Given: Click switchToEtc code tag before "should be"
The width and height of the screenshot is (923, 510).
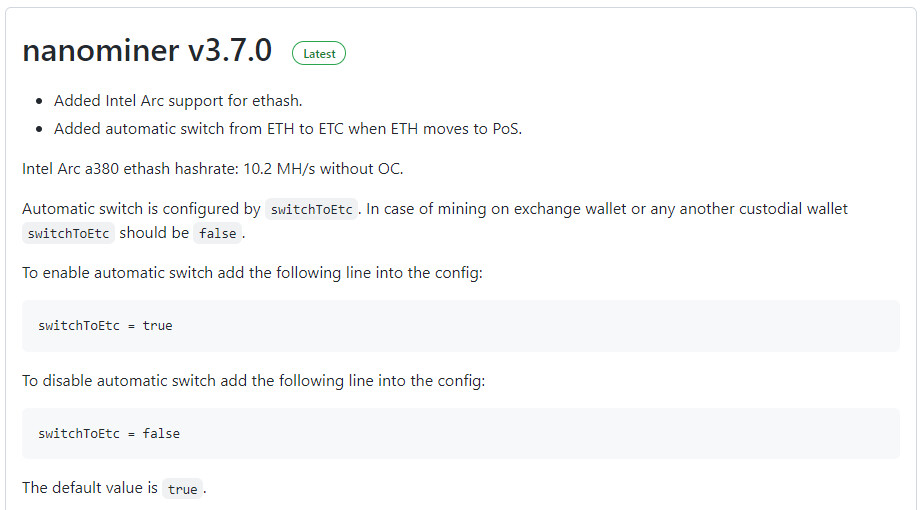Looking at the screenshot, I should point(68,233).
